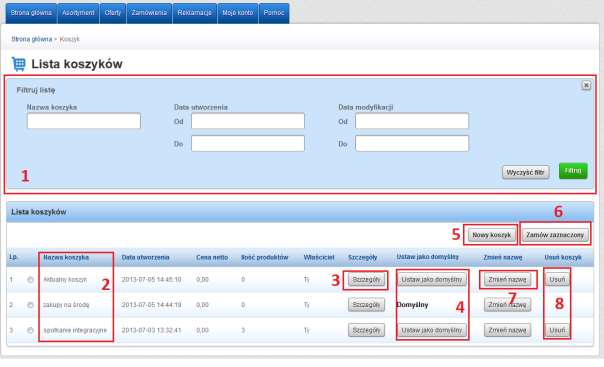Click the Data modyfikacji Od field
The width and height of the screenshot is (604, 367).
point(412,121)
